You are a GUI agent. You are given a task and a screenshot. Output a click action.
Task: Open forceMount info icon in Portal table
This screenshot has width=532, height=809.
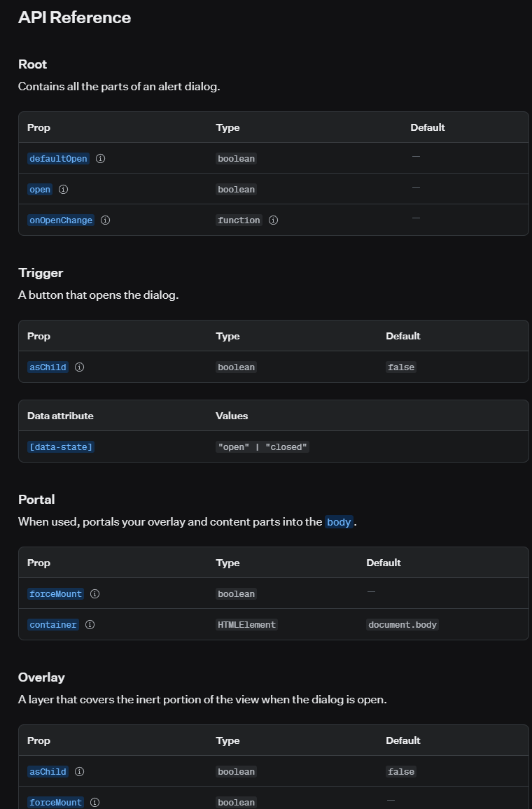(95, 594)
